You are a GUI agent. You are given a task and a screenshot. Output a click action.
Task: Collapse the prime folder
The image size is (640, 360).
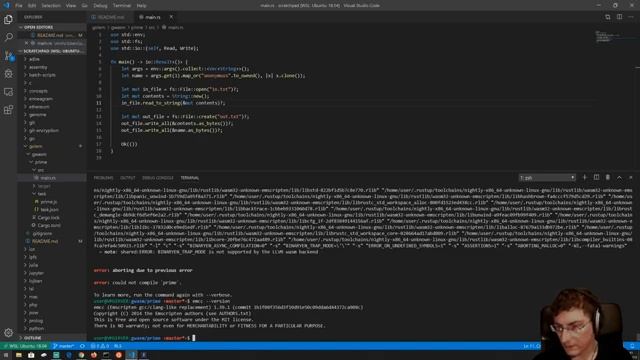click(40, 162)
